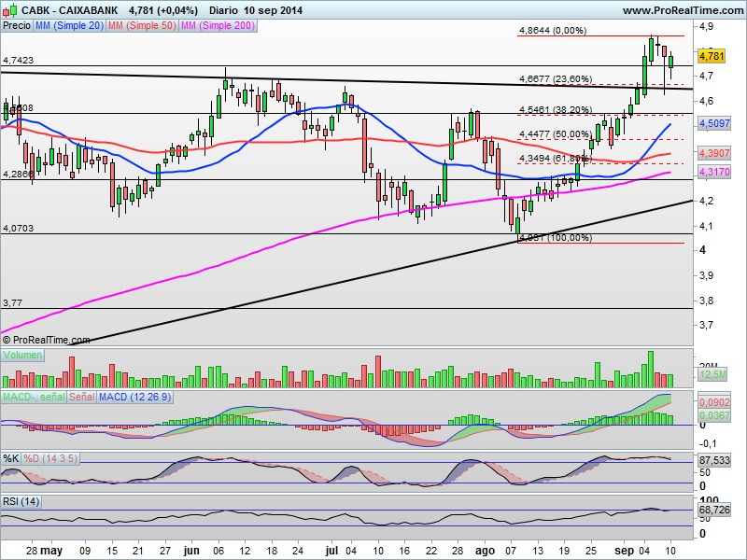
Task: Select the 4,4477 (50,00%) Fibonacci level label
Action: coord(555,134)
